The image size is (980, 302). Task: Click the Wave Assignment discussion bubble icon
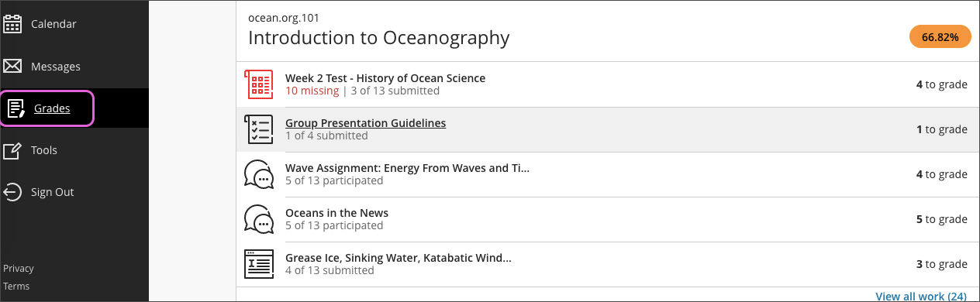tap(259, 174)
